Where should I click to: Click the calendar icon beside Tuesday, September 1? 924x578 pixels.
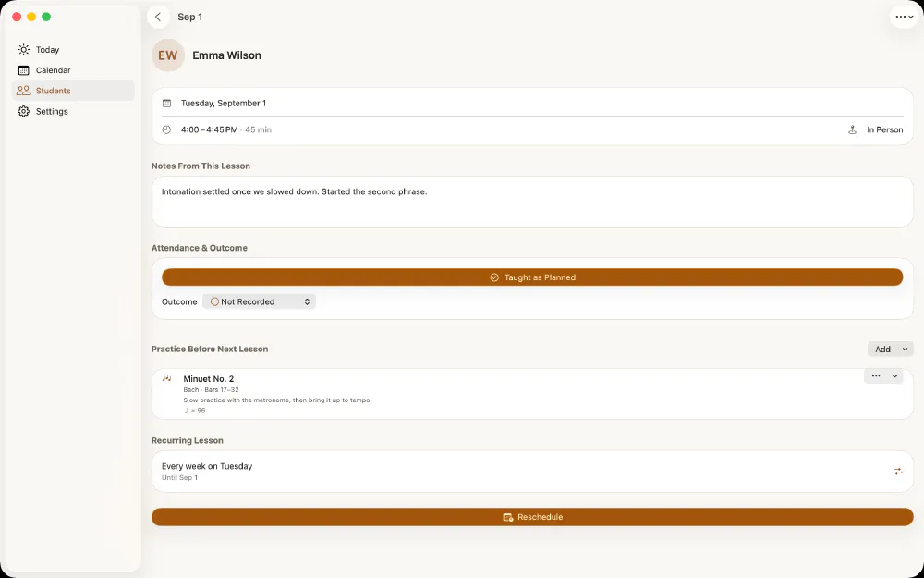pos(166,104)
